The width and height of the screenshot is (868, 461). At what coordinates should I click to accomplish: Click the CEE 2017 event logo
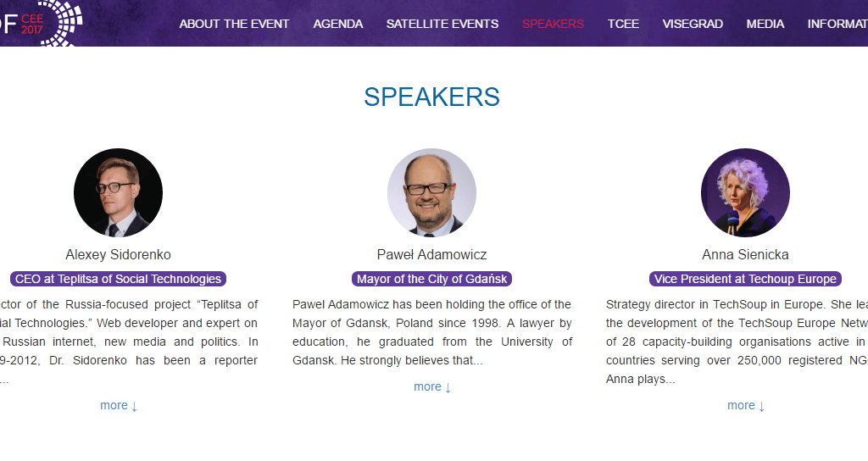41,22
